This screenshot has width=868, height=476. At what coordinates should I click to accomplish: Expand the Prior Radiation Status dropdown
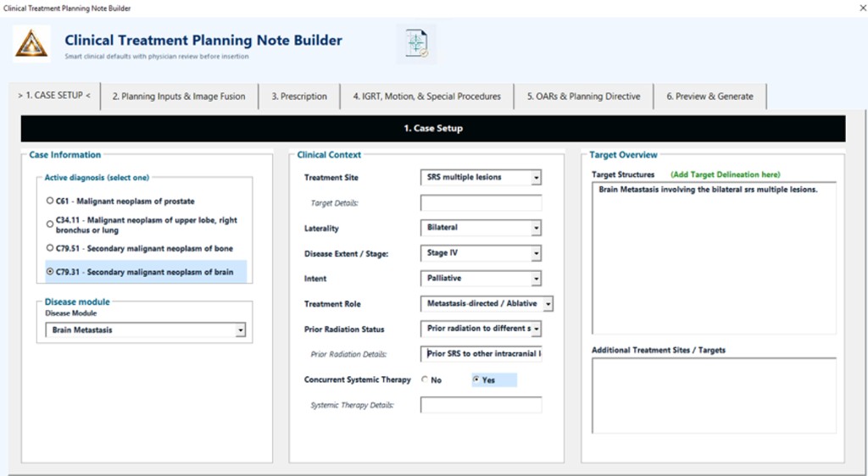pyautogui.click(x=536, y=329)
